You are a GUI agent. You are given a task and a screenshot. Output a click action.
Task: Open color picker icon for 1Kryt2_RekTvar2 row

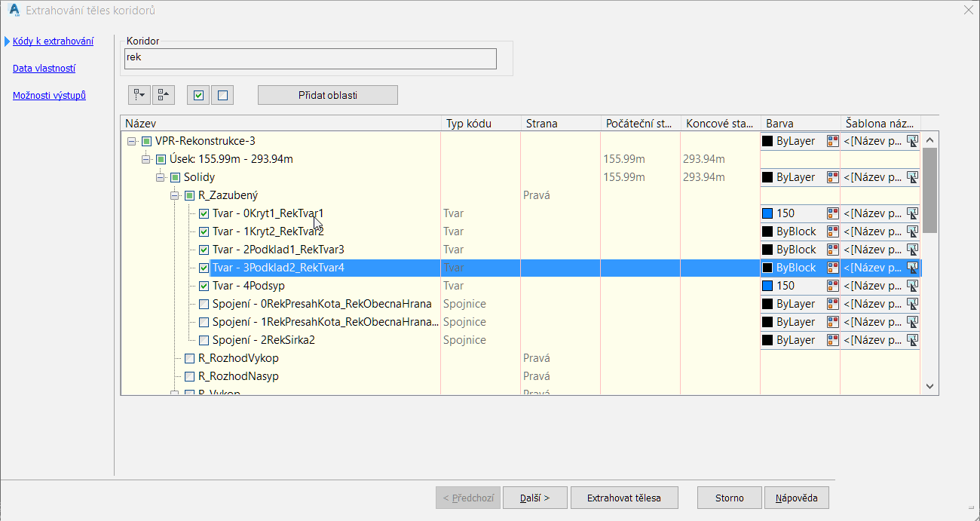click(832, 231)
